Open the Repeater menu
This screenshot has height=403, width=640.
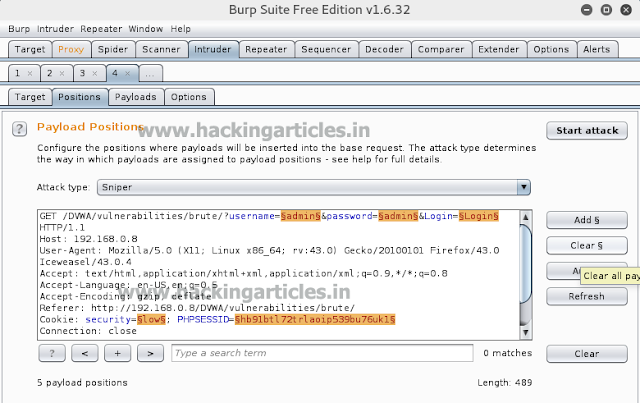tap(101, 29)
